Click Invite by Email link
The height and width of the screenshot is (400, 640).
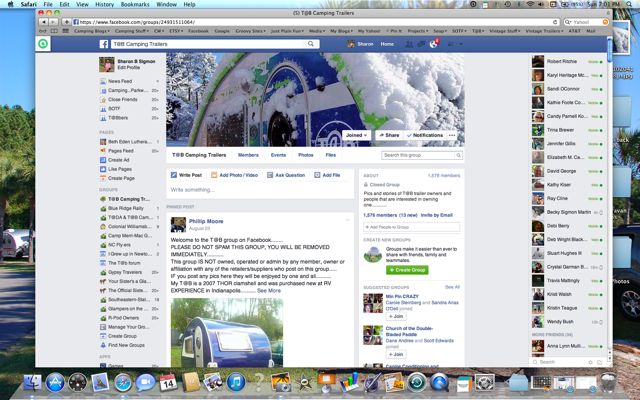(436, 215)
